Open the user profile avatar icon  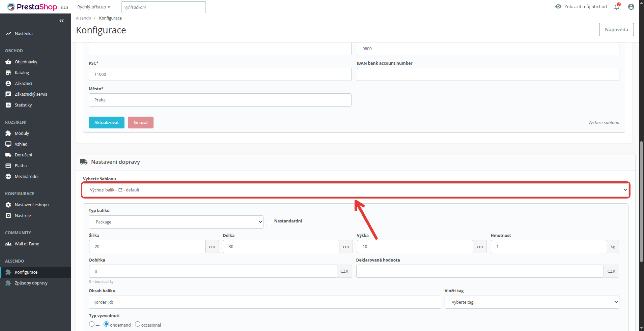click(x=631, y=7)
